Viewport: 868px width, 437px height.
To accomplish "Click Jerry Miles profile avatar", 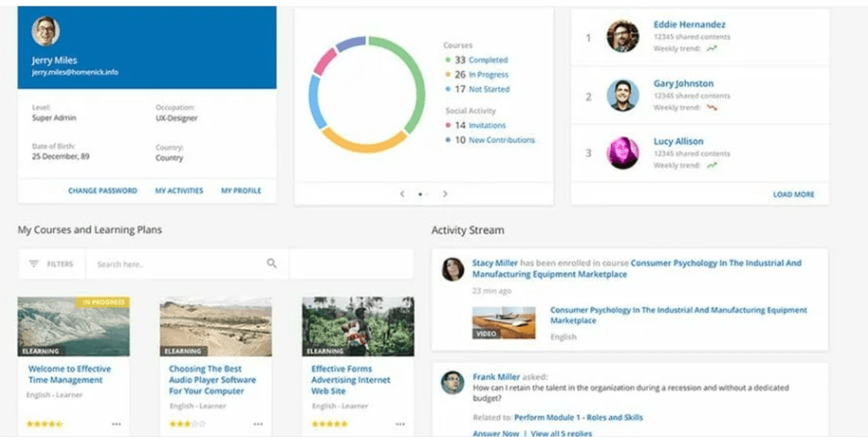I will [46, 31].
